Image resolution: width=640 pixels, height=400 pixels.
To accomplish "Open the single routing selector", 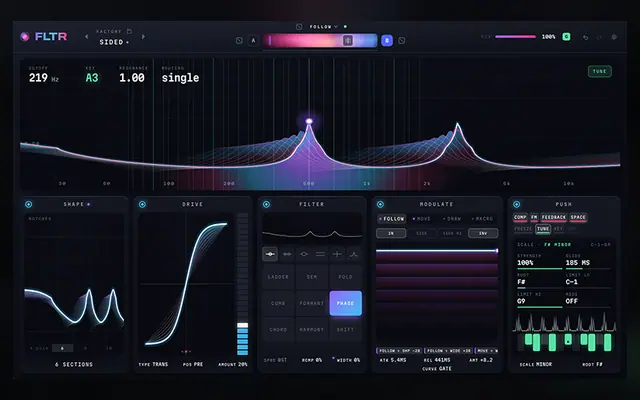I will (180, 78).
